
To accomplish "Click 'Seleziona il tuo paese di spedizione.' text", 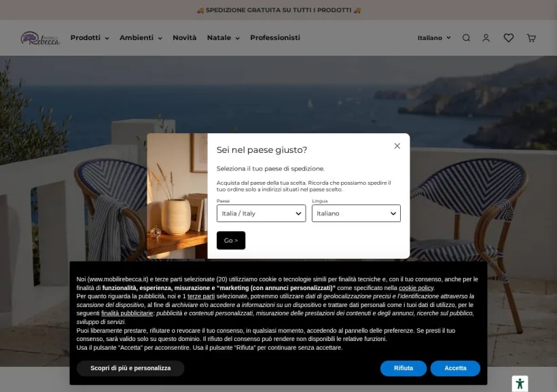I will pyautogui.click(x=270, y=168).
